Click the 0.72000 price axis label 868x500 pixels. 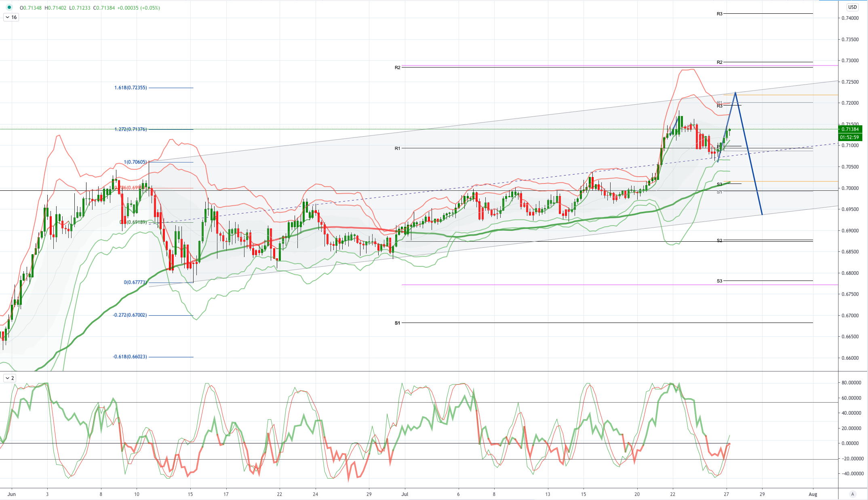pos(850,103)
